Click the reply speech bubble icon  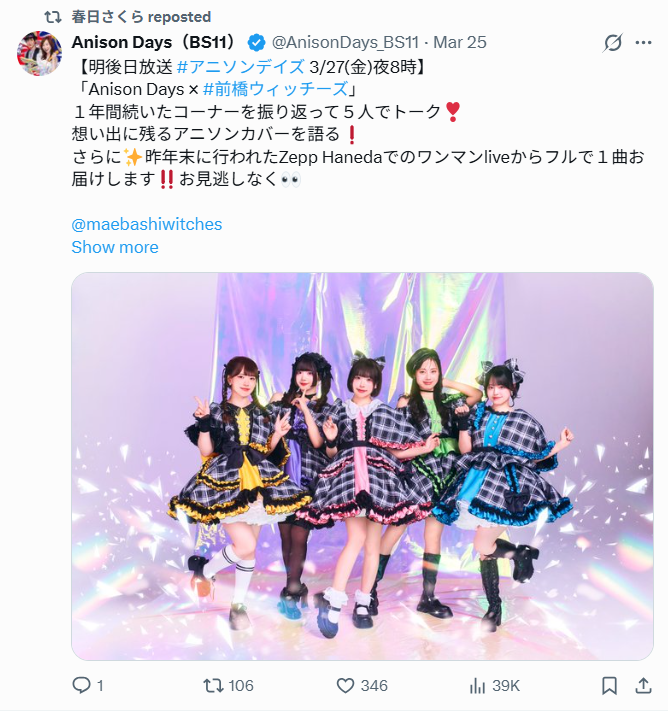(x=81, y=685)
